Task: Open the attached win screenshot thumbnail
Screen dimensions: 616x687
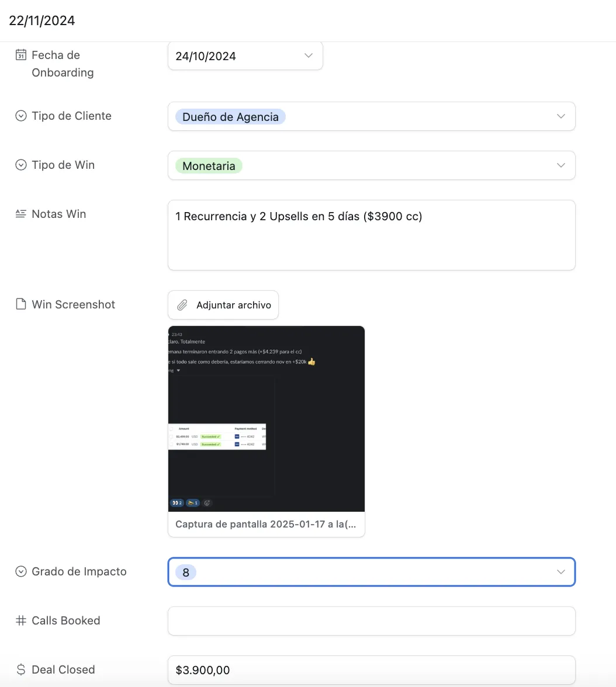Action: 266,418
